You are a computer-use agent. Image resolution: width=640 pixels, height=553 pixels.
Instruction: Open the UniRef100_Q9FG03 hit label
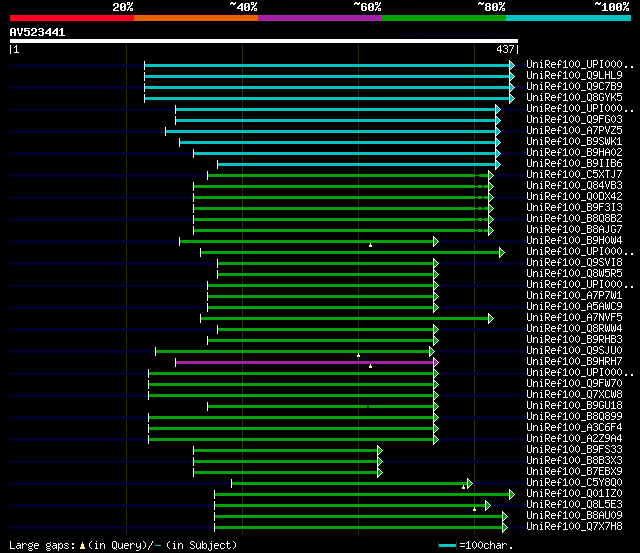tap(574, 120)
